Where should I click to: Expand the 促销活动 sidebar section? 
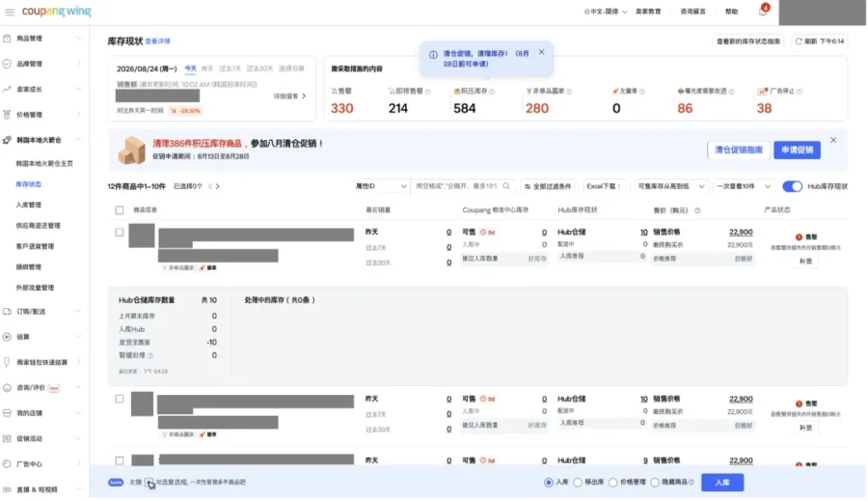click(x=78, y=439)
